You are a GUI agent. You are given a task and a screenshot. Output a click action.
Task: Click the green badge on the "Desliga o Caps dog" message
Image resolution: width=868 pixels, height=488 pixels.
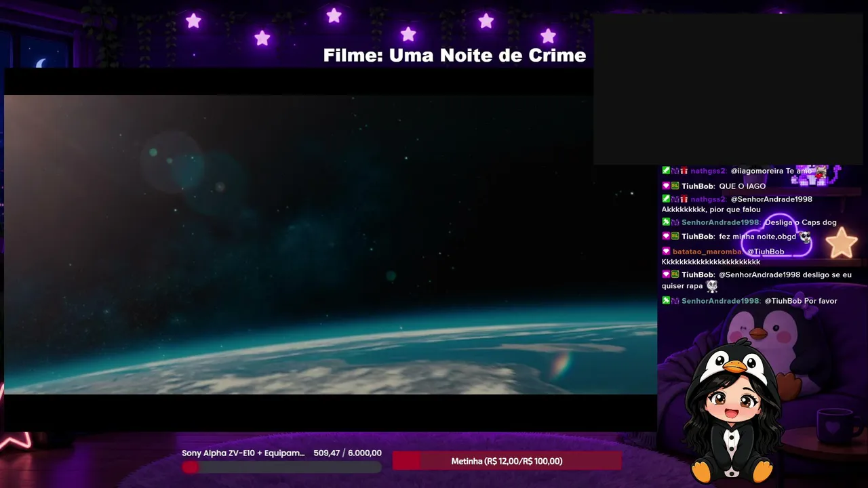(x=666, y=222)
